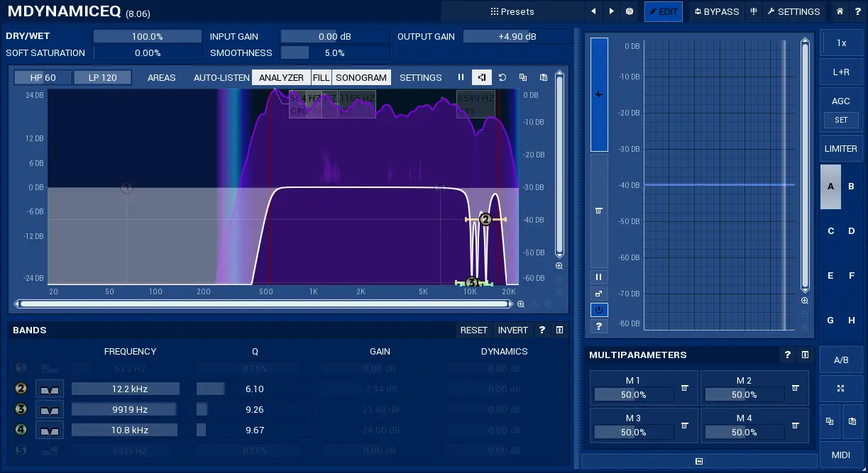Load the previous preset with left arrow

[594, 11]
